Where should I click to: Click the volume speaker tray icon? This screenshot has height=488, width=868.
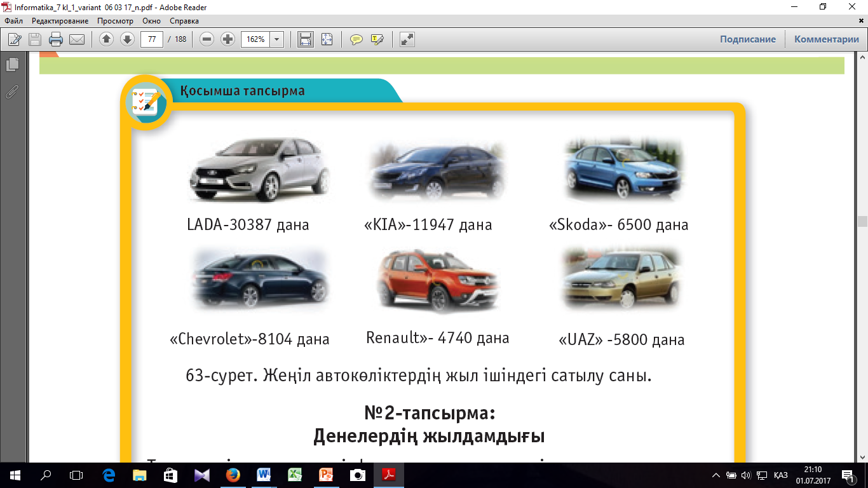[745, 475]
